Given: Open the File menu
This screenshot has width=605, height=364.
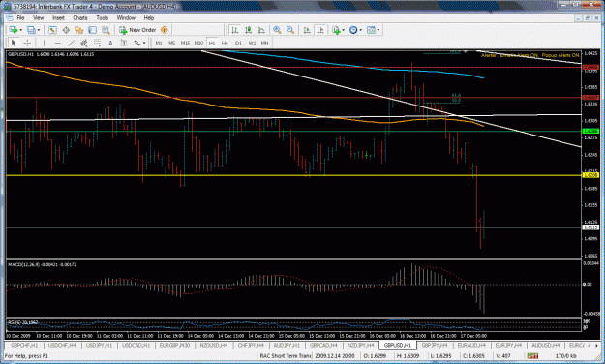Looking at the screenshot, I should pyautogui.click(x=20, y=17).
